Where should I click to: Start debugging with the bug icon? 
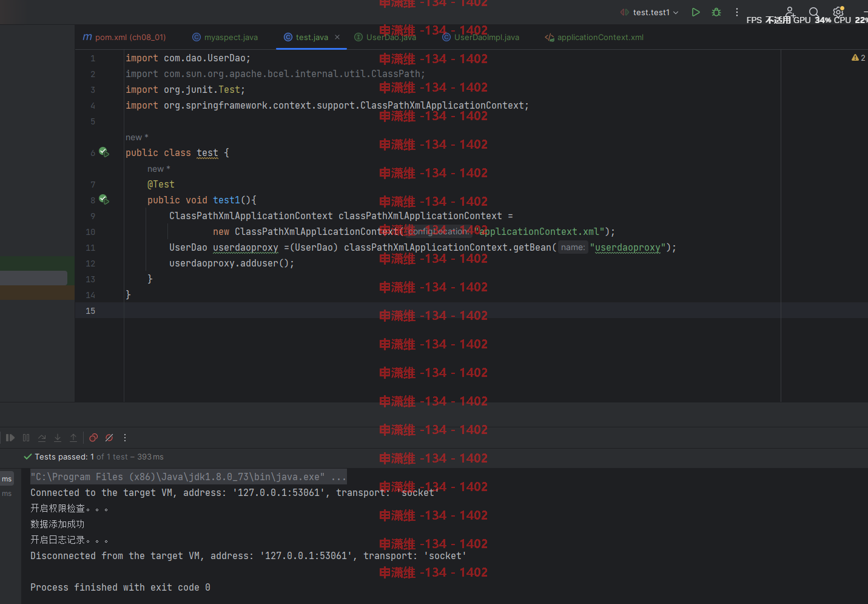tap(716, 12)
